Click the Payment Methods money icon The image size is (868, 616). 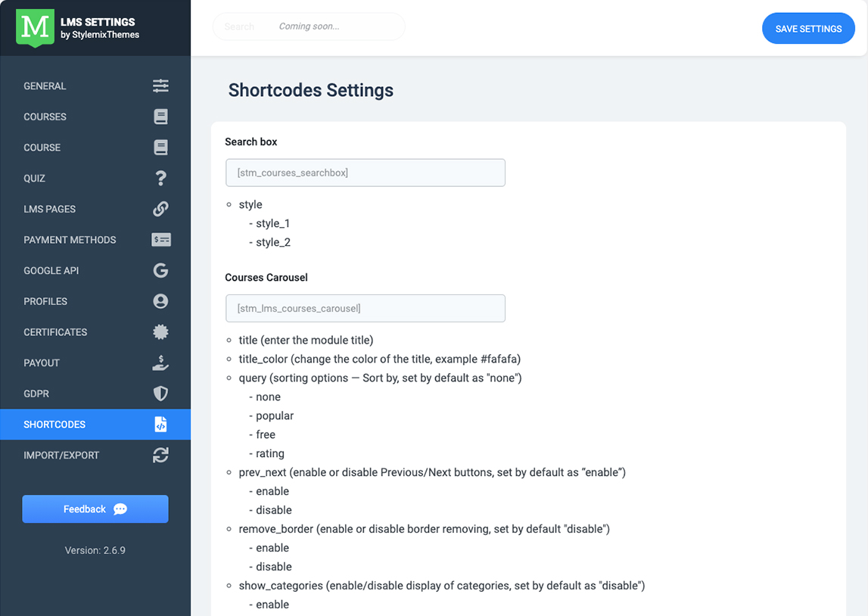(x=160, y=240)
